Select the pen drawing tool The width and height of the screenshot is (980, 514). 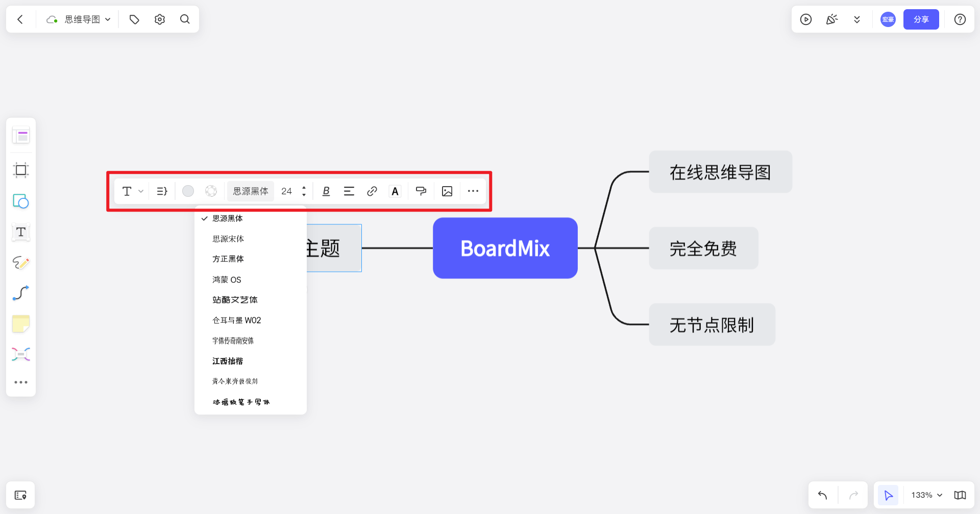pyautogui.click(x=21, y=263)
